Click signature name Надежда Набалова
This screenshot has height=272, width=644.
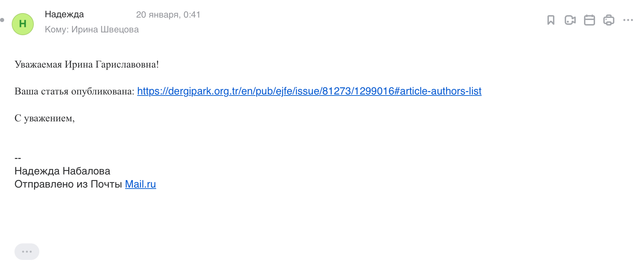coord(62,171)
